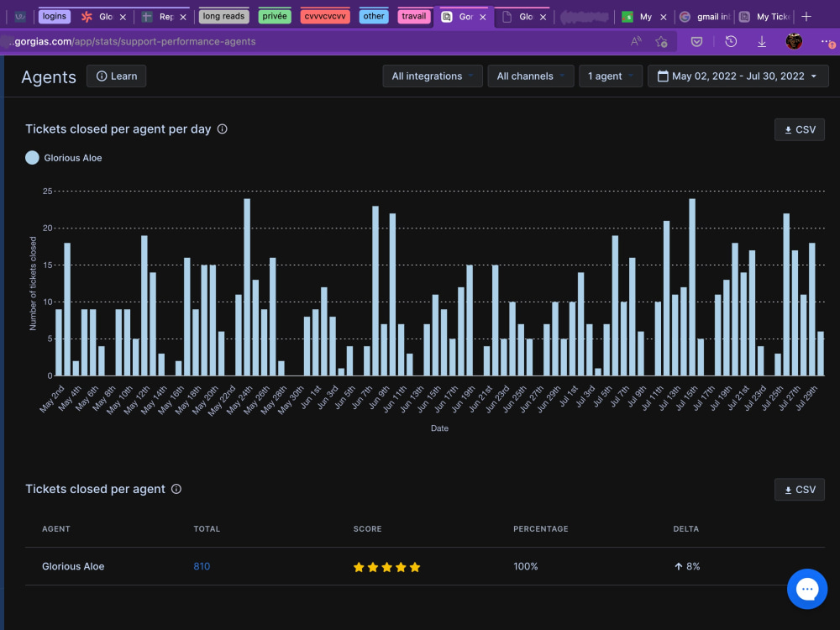
Task: Click info icon beside Tickets closed per agent heading
Action: [176, 489]
